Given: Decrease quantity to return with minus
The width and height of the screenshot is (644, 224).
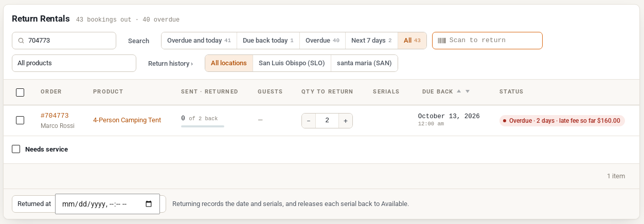Looking at the screenshot, I should [309, 121].
